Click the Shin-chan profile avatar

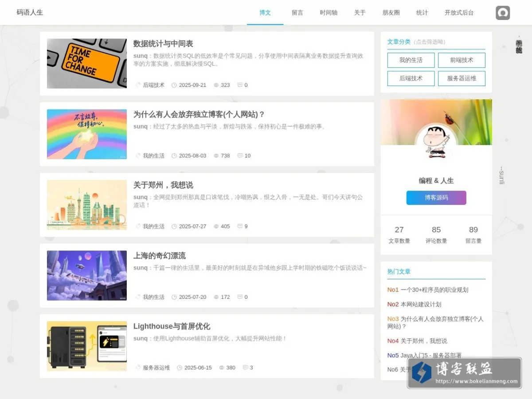click(436, 143)
